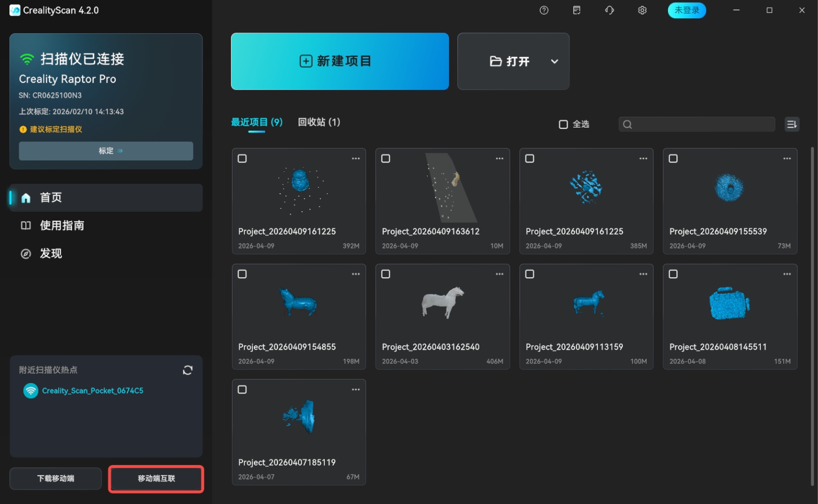Open the Project_20260409154855 horse thumbnail
818x504 pixels.
(298, 303)
